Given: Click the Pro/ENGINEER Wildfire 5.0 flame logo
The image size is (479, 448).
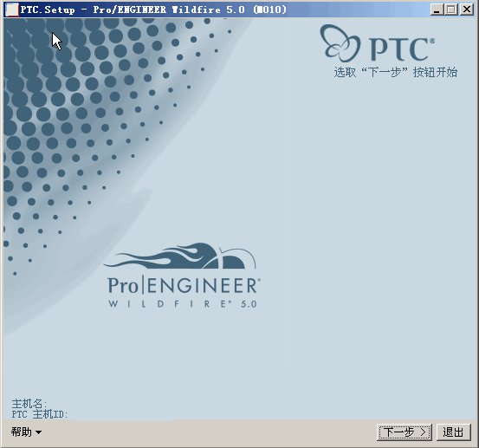Looking at the screenshot, I should click(x=183, y=276).
